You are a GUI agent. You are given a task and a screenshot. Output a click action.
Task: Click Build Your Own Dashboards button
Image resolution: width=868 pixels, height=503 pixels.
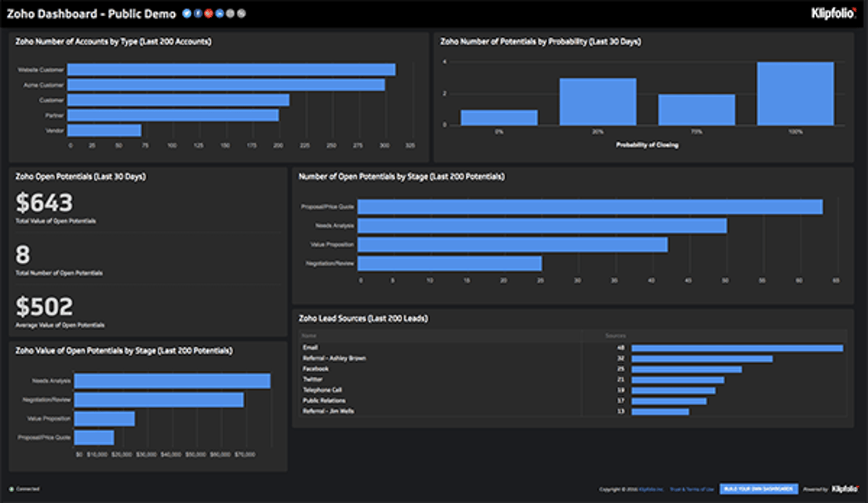tap(758, 489)
